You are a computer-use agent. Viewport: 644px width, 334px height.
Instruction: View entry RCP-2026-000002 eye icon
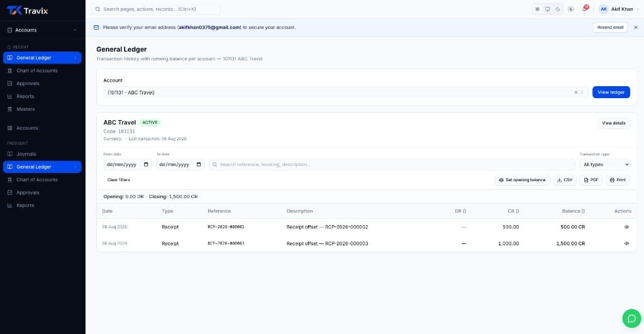click(626, 227)
